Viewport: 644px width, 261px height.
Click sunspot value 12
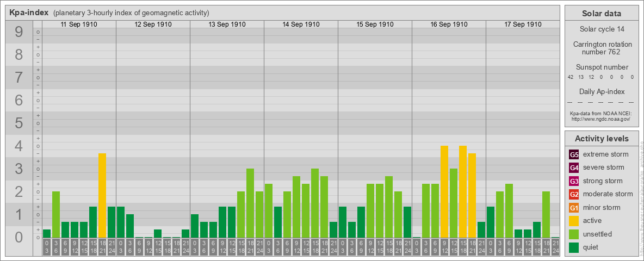click(591, 77)
